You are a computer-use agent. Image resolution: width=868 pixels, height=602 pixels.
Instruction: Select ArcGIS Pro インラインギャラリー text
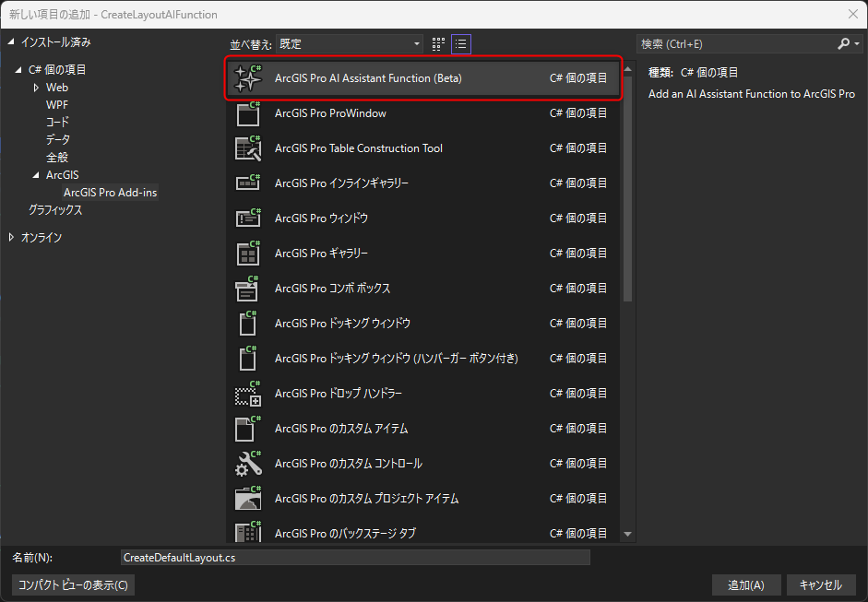click(x=341, y=183)
